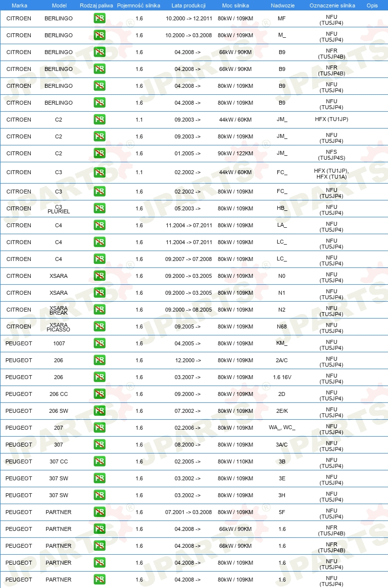Click the body code HB_
The height and width of the screenshot is (588, 388).
point(282,208)
